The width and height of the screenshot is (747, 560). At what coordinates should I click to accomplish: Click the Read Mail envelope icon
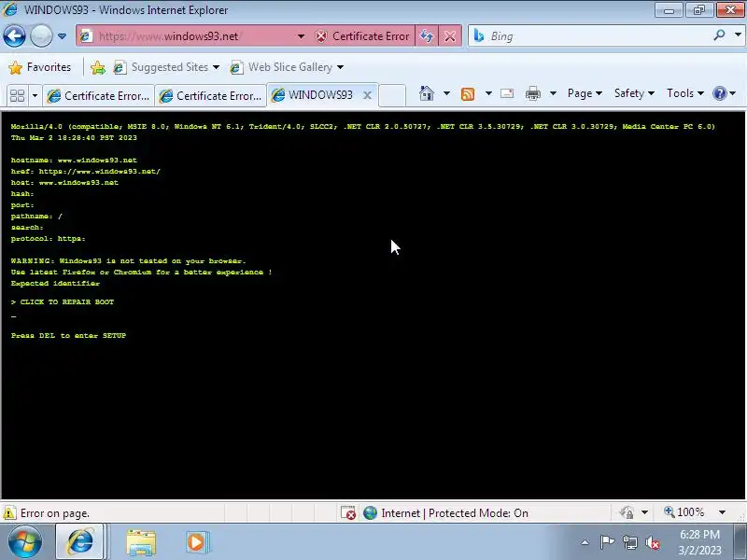point(507,93)
